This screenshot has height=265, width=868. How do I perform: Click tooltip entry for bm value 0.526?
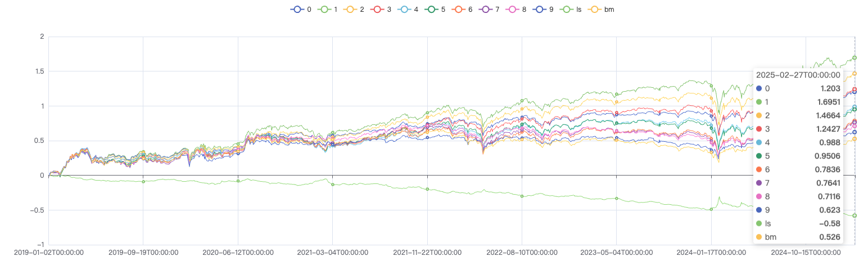pos(797,237)
